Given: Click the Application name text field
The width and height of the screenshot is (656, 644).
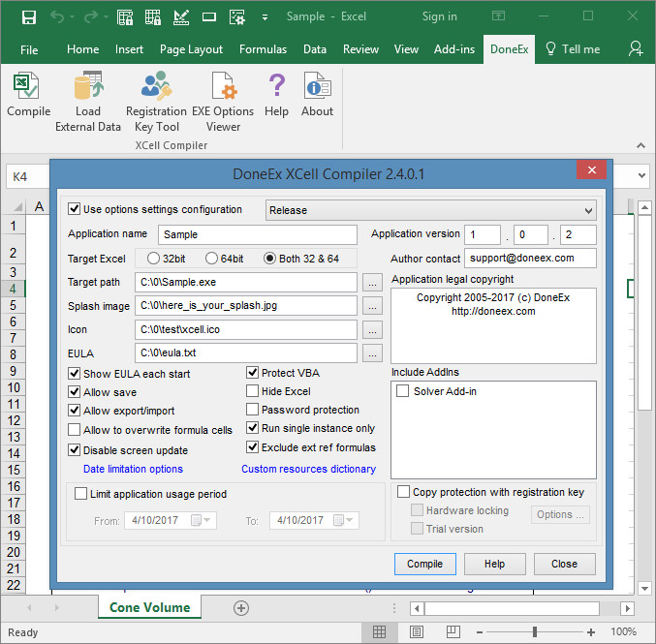Looking at the screenshot, I should click(x=257, y=234).
